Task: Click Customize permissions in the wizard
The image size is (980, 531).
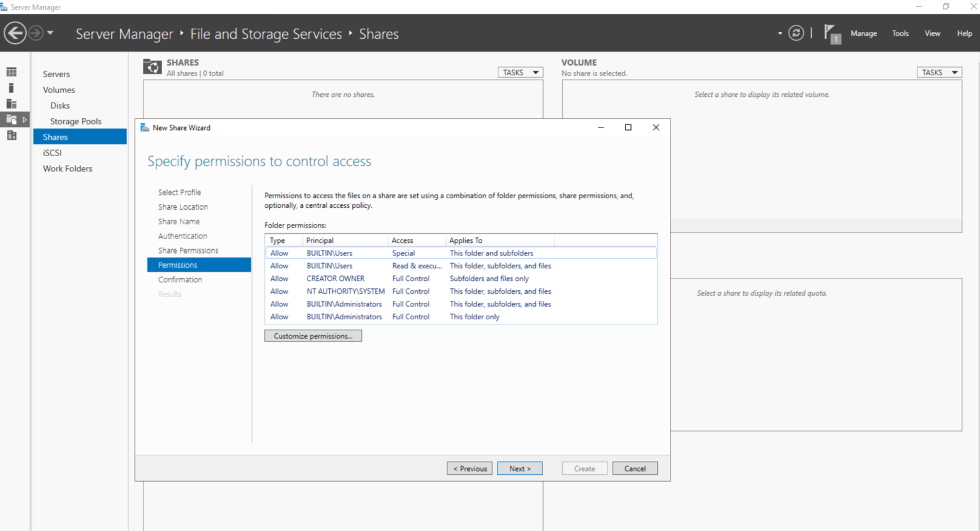Action: coord(313,335)
